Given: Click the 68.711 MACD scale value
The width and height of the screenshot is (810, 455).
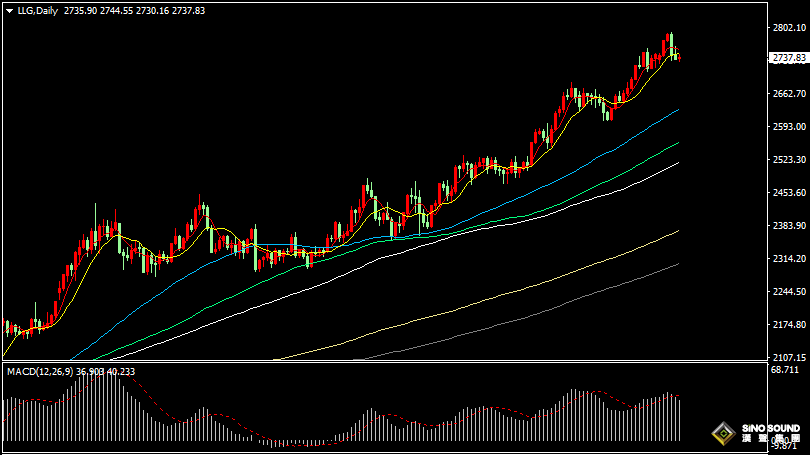Looking at the screenshot, I should (x=785, y=370).
